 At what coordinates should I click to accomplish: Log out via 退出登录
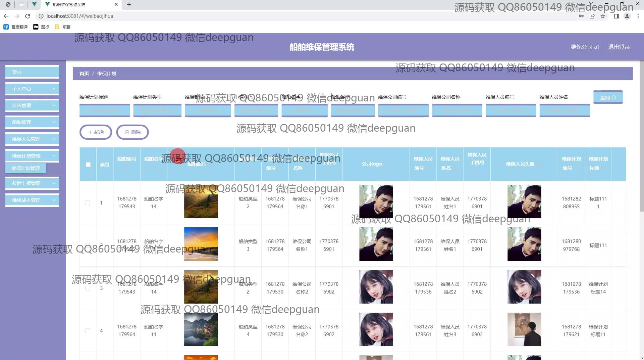tap(619, 47)
